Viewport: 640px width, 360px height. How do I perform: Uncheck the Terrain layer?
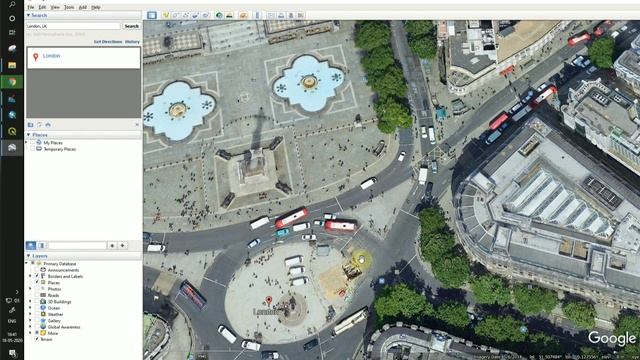[x=37, y=339]
